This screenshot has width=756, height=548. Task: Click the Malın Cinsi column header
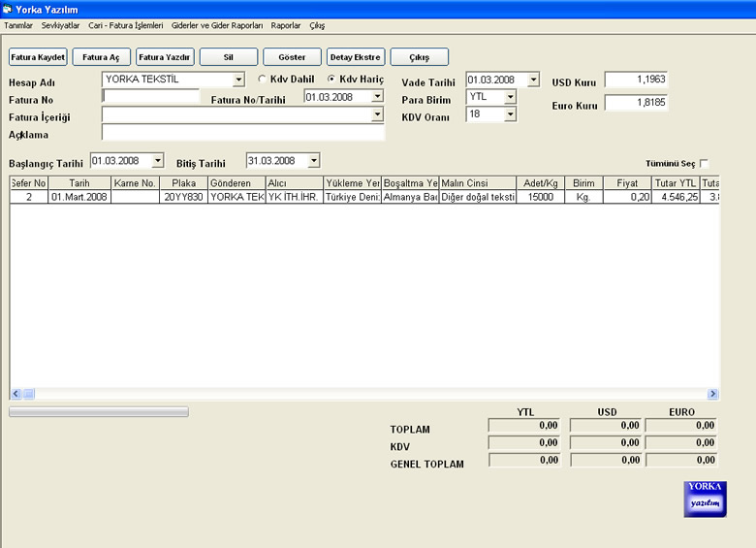(x=478, y=183)
